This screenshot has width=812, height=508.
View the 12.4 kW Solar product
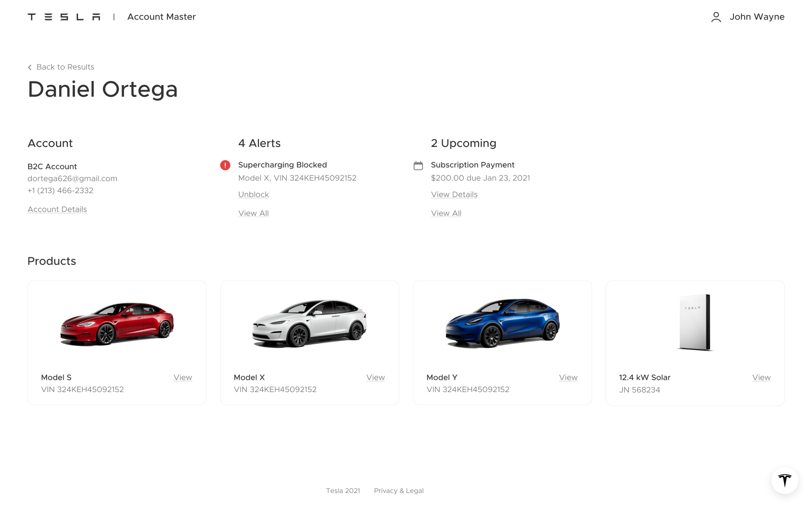761,377
